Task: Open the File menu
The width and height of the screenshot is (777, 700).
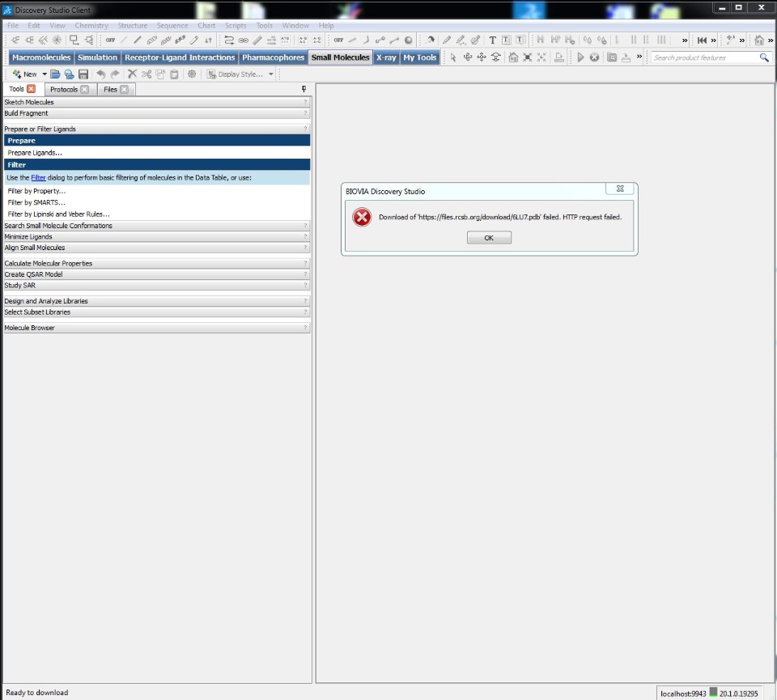Action: tap(13, 25)
